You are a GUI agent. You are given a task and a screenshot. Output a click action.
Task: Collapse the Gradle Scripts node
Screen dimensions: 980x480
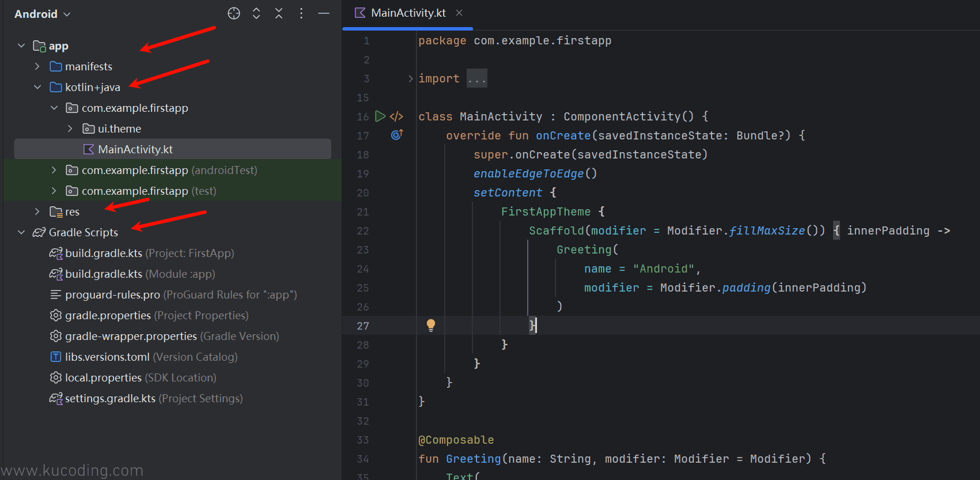click(21, 232)
